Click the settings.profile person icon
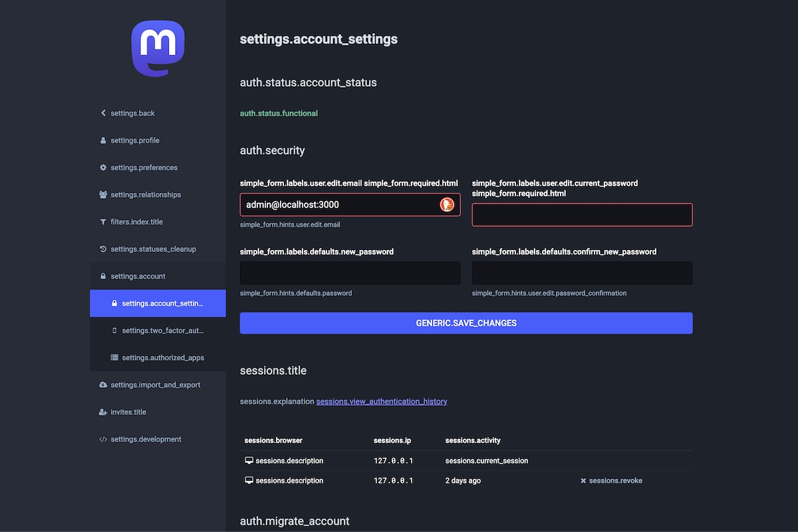Screen dimensions: 798x532 click(x=103, y=140)
